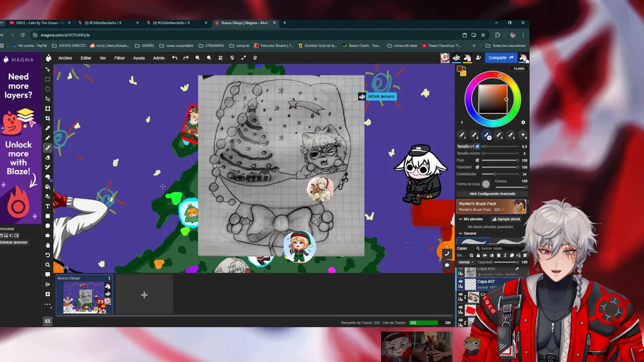Open the Editar menu
The width and height of the screenshot is (644, 362).
pyautogui.click(x=86, y=58)
